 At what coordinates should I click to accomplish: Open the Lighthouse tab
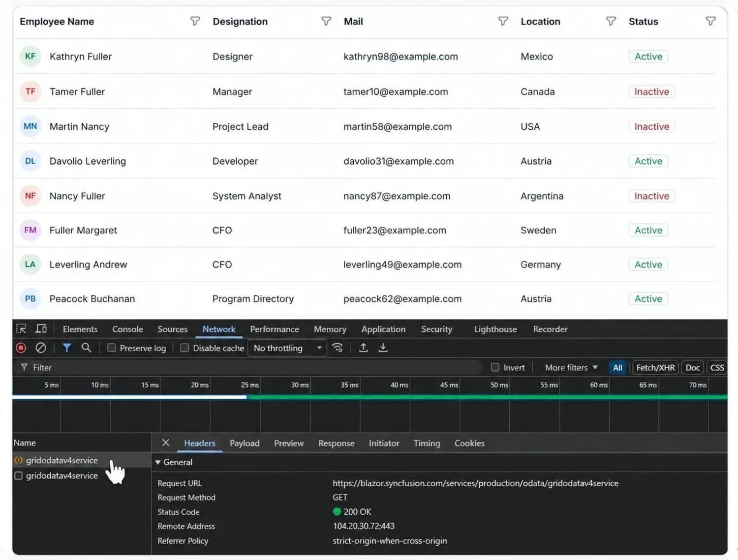click(x=495, y=329)
